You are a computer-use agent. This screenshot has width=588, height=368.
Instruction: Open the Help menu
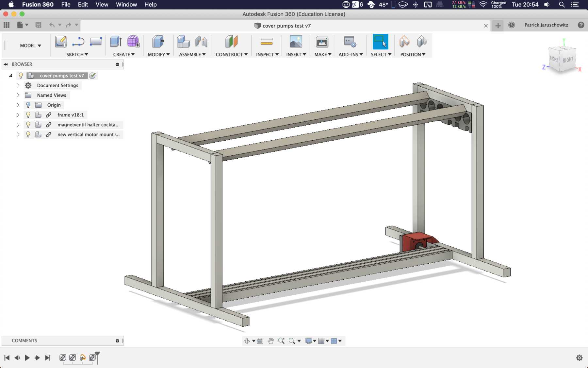[x=151, y=5]
